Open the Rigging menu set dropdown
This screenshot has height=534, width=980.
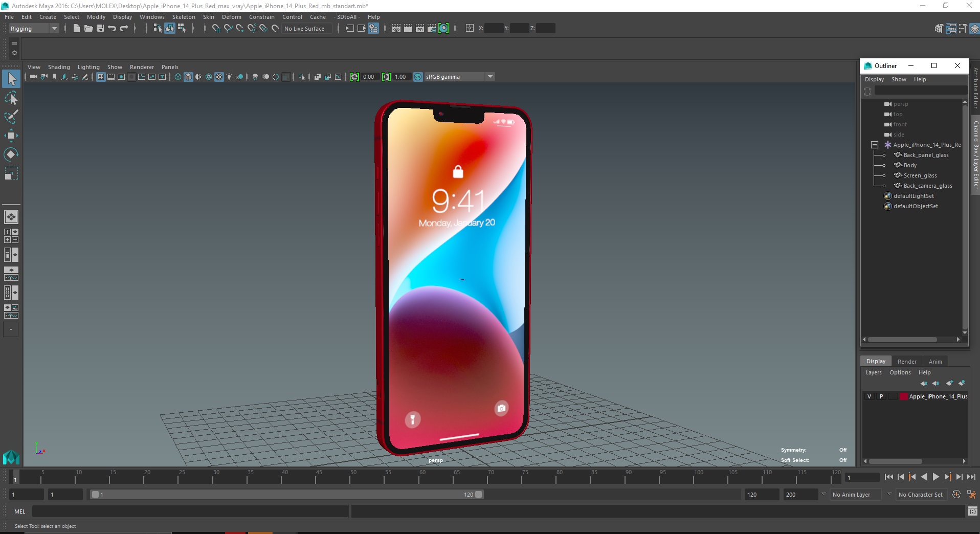34,29
